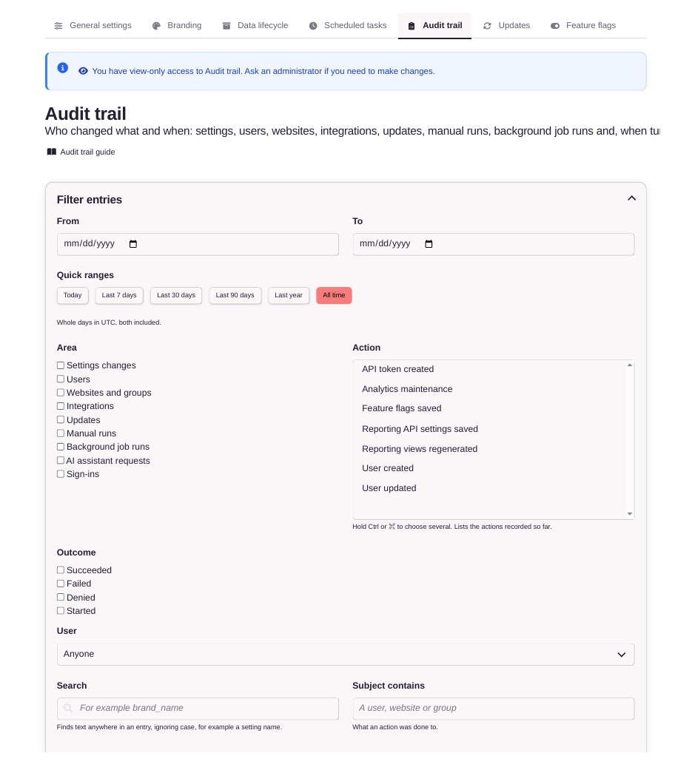Select Analytics maintenance action
This screenshot has height=784, width=692.
pos(489,389)
